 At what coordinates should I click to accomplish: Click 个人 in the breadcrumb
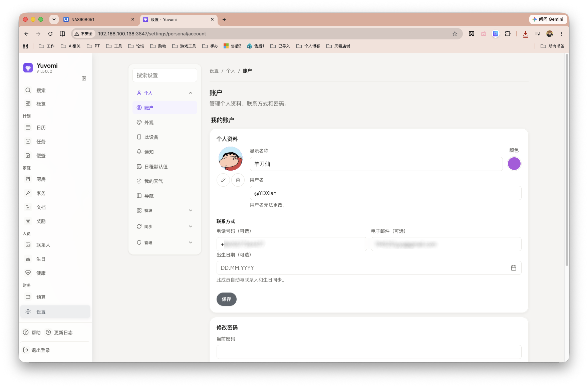pos(231,71)
